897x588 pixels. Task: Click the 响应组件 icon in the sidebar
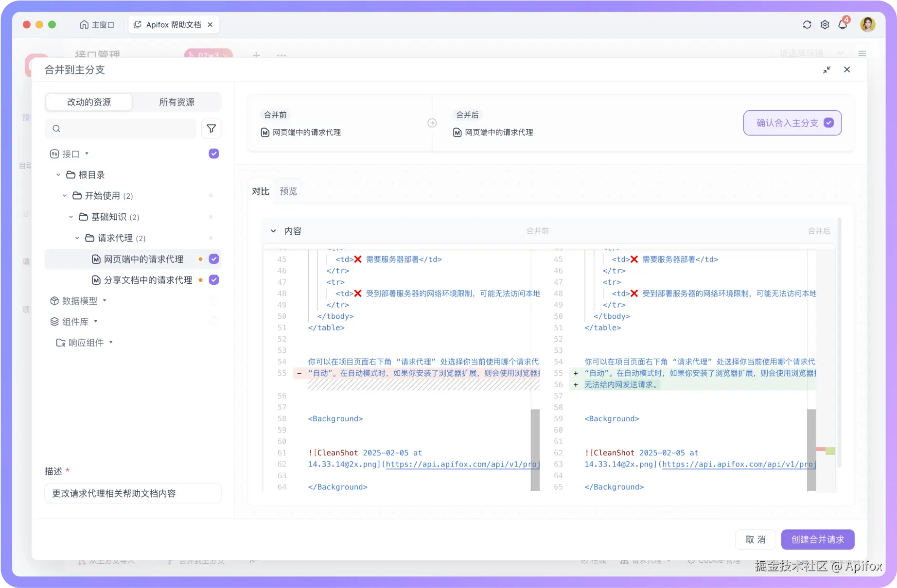click(x=61, y=343)
